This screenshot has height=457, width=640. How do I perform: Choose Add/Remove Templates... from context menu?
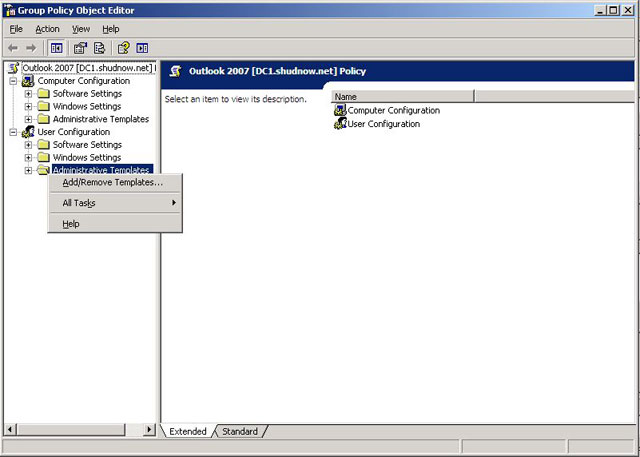click(x=115, y=182)
